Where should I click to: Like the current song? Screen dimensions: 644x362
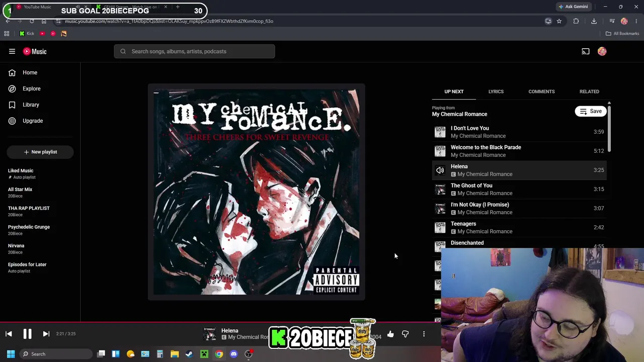390,334
